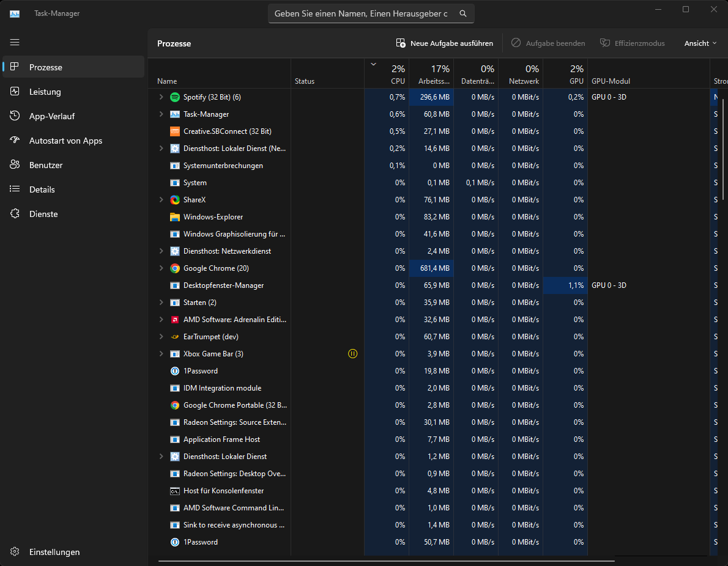Sort by the Netzwerk column header
Image resolution: width=728 pixels, height=566 pixels.
click(521, 74)
